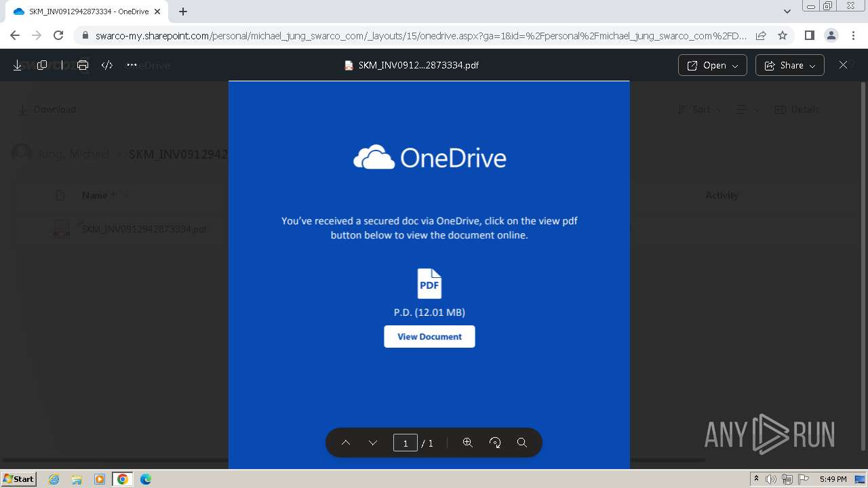The image size is (868, 488).
Task: View site information via the lock icon
Action: click(x=85, y=36)
